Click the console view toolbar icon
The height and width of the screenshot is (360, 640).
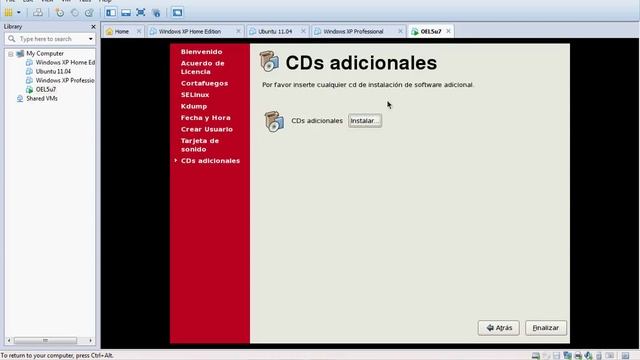click(177, 13)
